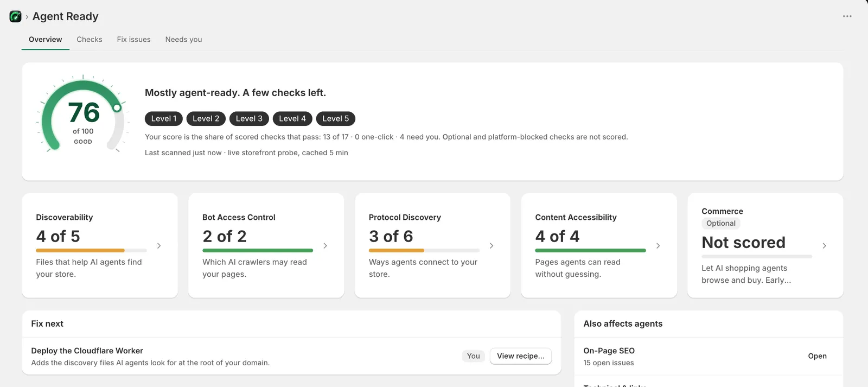Click the Protocol Discovery progress bar
The width and height of the screenshot is (868, 387).
pyautogui.click(x=424, y=250)
